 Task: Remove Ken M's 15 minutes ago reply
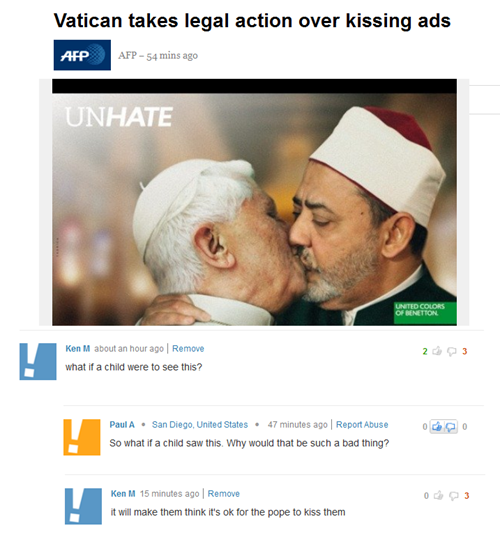(x=224, y=494)
